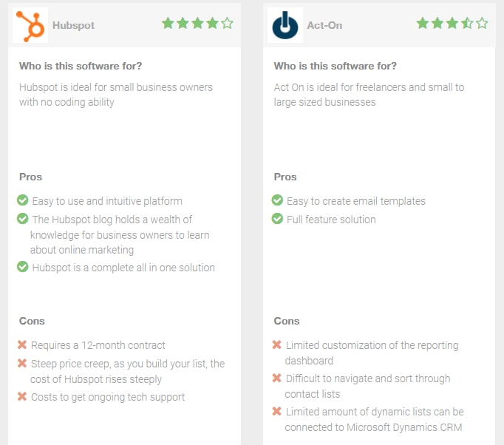The width and height of the screenshot is (504, 445).
Task: Select the Act-On product name
Action: pyautogui.click(x=324, y=25)
